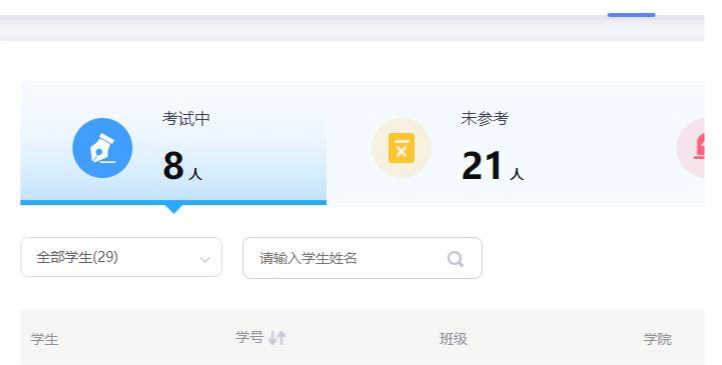Click the 学号 column header text
Image resolution: width=722 pixels, height=365 pixels.
point(249,337)
